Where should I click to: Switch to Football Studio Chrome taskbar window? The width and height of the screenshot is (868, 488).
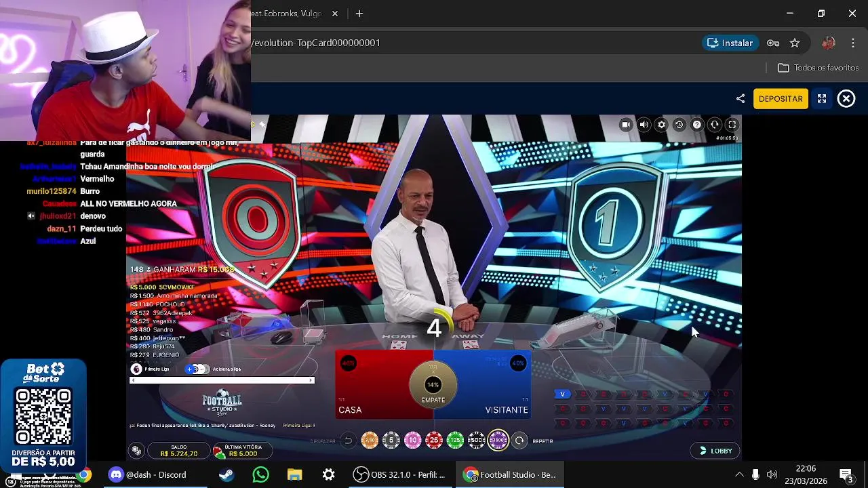point(510,474)
